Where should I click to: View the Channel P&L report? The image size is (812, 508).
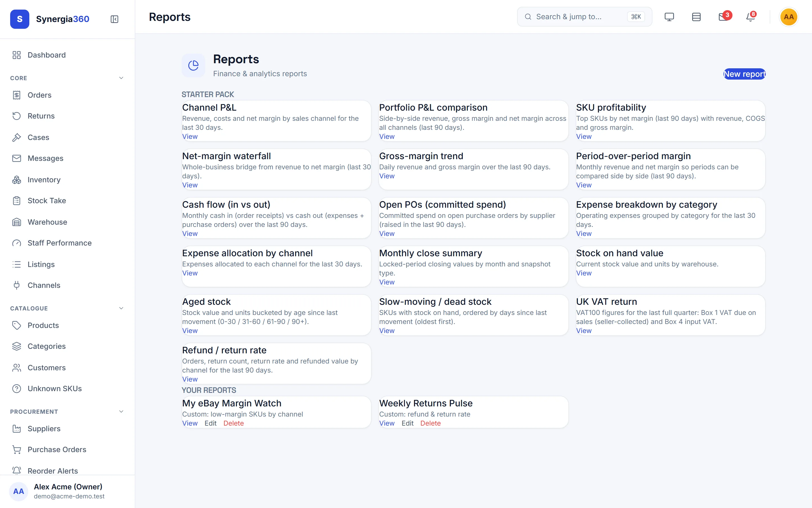(189, 136)
